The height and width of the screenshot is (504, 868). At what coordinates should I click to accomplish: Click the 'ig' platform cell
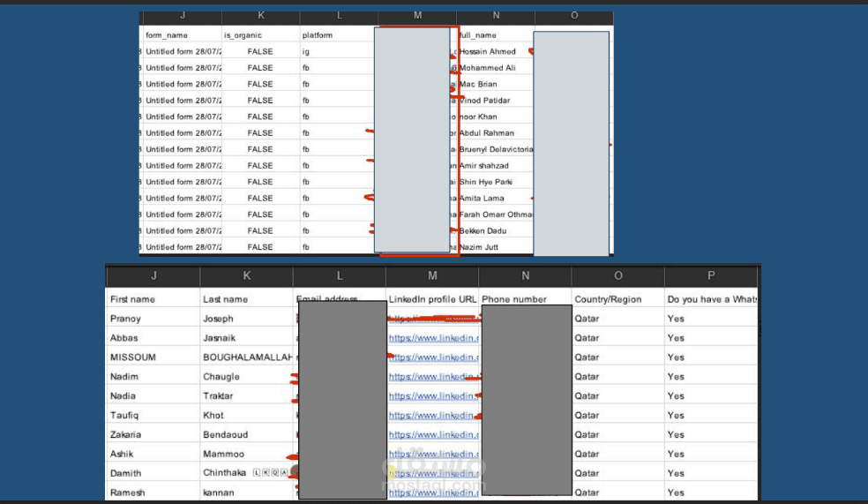[x=337, y=51]
